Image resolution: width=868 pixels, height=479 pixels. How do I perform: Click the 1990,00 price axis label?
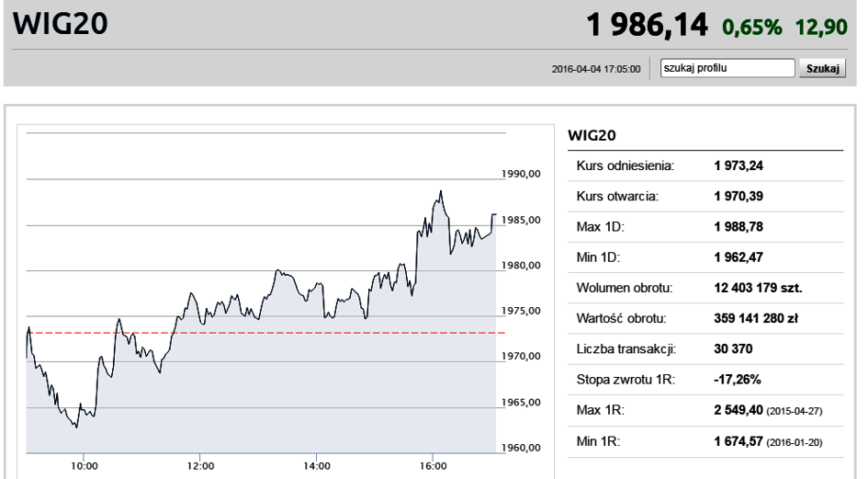pyautogui.click(x=521, y=174)
